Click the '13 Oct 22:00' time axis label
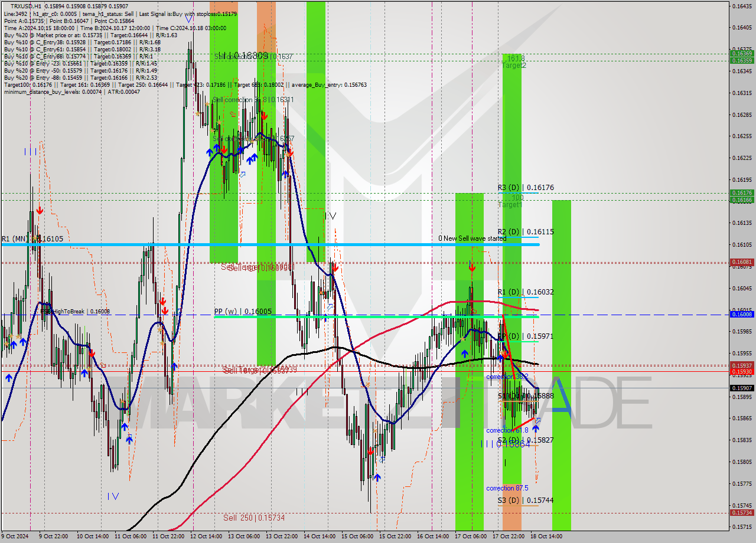 [x=281, y=537]
